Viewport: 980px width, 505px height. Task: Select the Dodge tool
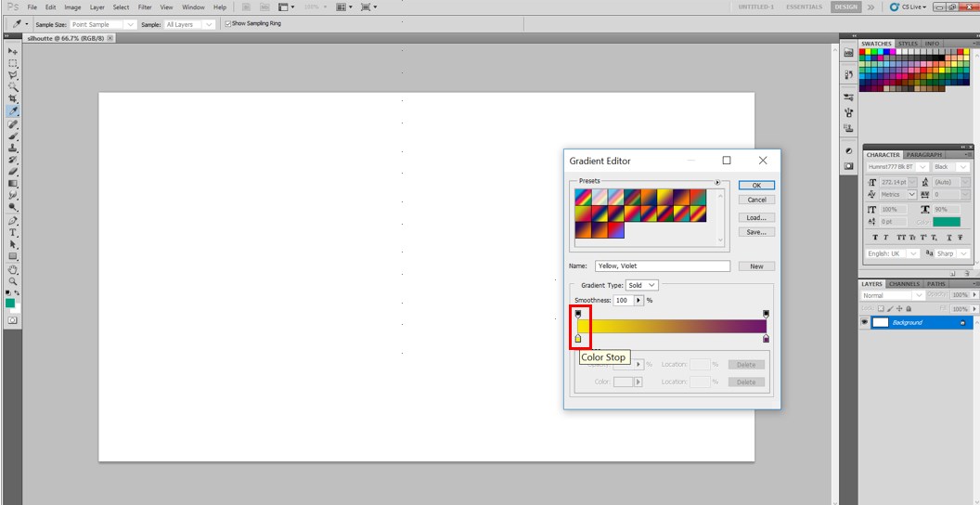click(x=12, y=207)
